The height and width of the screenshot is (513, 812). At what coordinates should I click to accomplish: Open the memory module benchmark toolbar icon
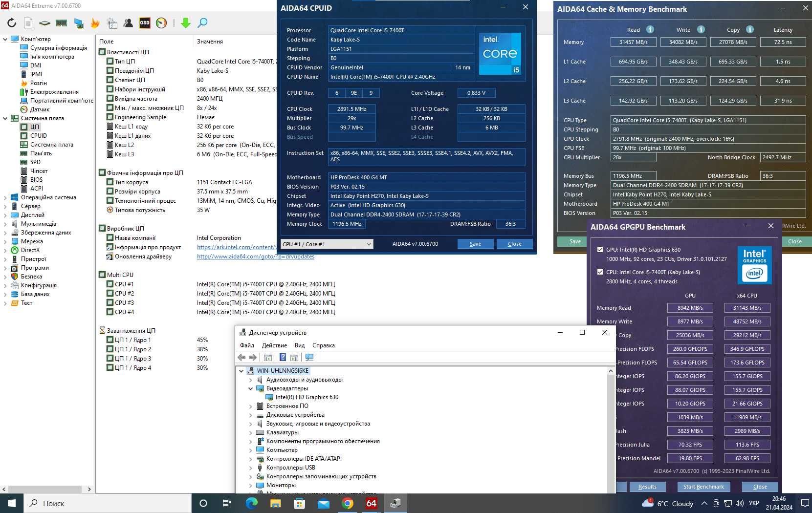[x=61, y=22]
